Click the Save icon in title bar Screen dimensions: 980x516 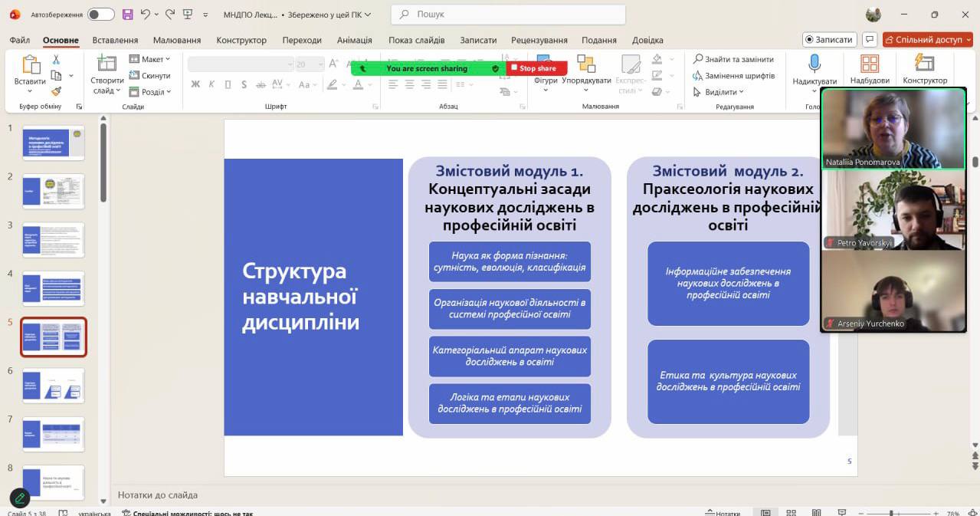coord(127,15)
